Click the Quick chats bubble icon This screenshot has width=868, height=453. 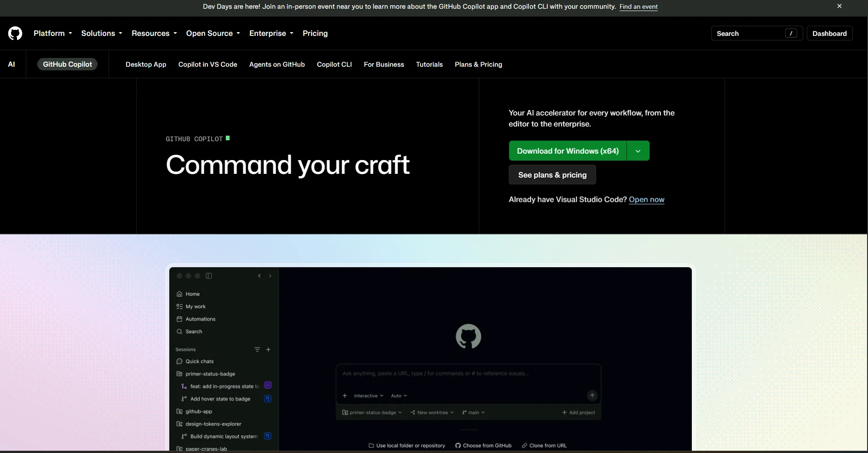coord(179,361)
